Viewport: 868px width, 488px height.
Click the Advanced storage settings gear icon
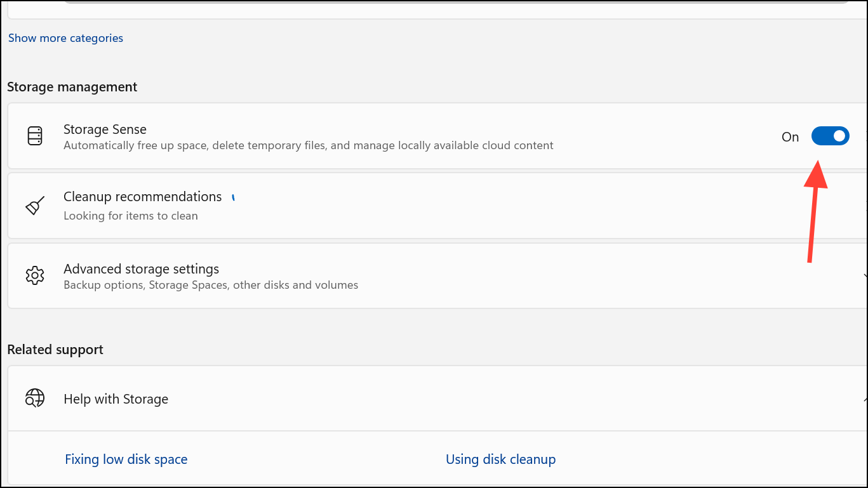[x=35, y=275]
